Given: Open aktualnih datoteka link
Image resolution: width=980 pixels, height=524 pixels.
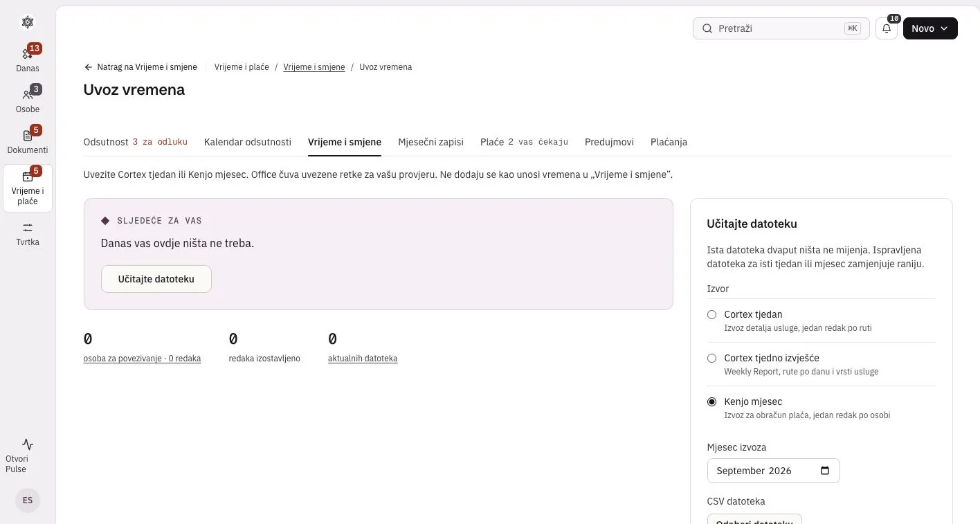Looking at the screenshot, I should (x=363, y=359).
